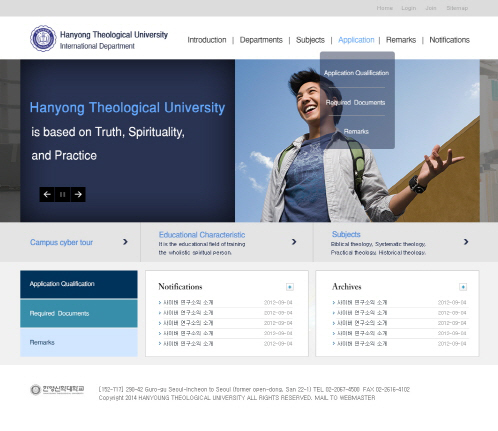Open the blue Subjects banner heading

coord(346,234)
